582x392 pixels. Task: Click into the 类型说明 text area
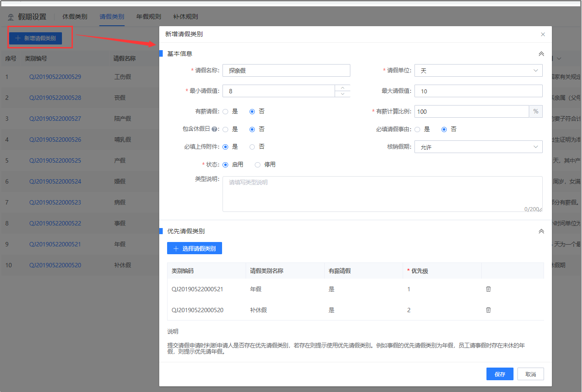tap(382, 194)
